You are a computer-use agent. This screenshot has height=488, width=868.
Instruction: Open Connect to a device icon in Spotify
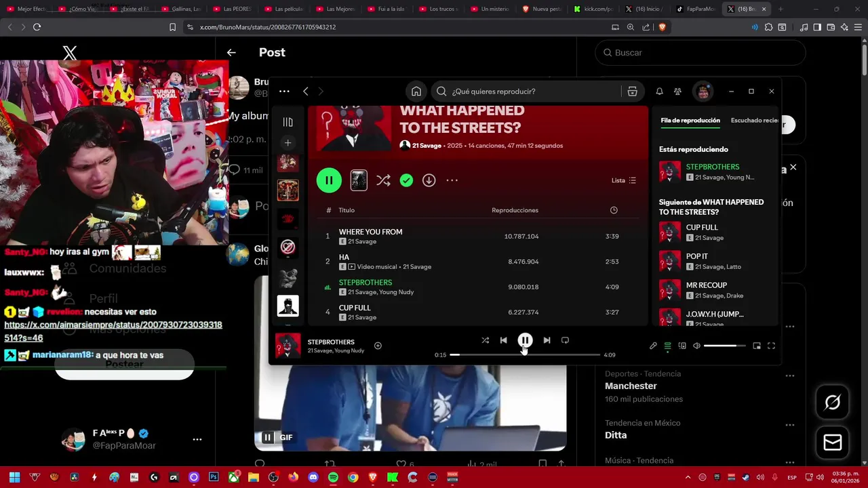(682, 346)
